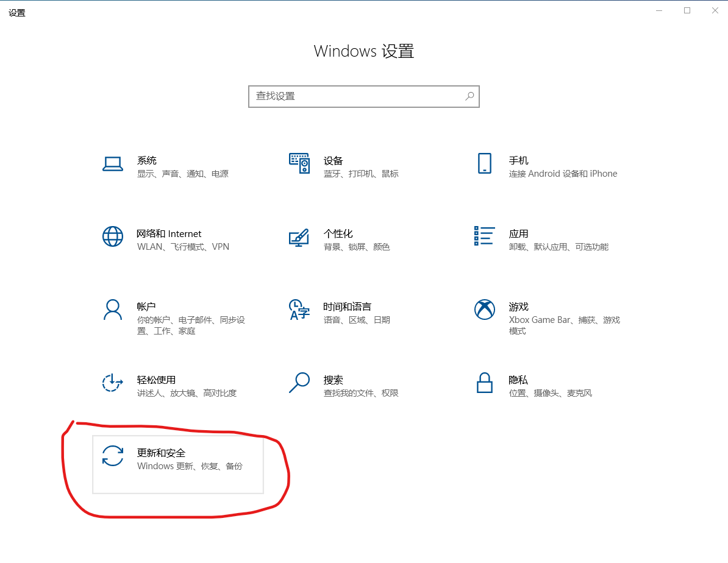Open the 手机 phone icon
The image size is (728, 563).
pyautogui.click(x=484, y=163)
